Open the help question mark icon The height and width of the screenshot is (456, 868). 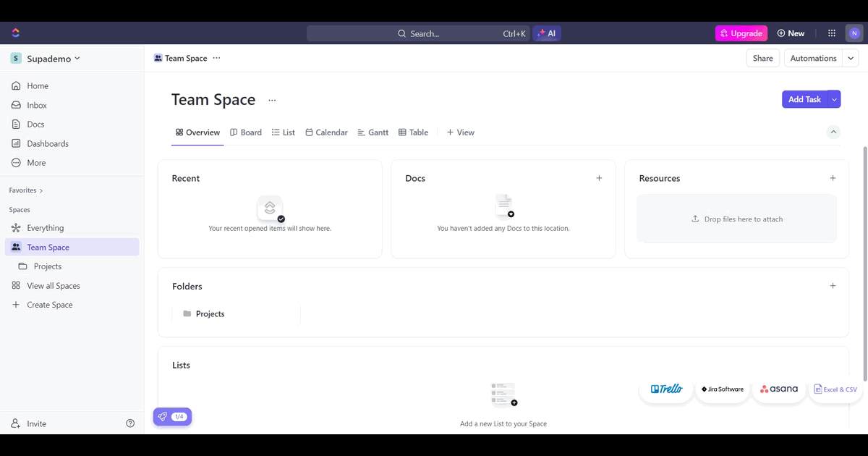[130, 423]
